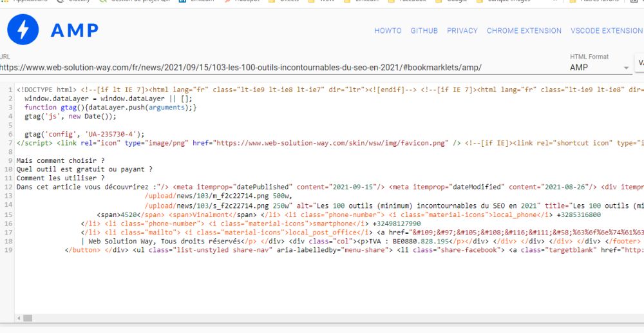Click the AMP wordmark in the header
644x333 pixels.
(x=74, y=30)
